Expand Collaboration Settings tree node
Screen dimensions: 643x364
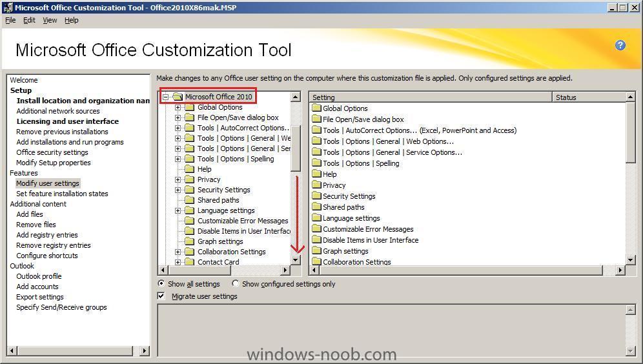tap(178, 252)
